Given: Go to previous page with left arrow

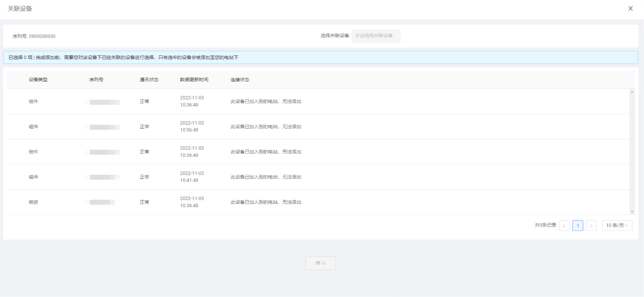Looking at the screenshot, I should (x=564, y=225).
